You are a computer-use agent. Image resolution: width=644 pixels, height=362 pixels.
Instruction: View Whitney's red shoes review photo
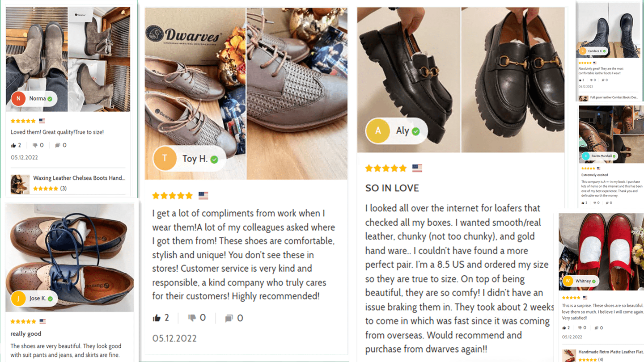coord(601,252)
